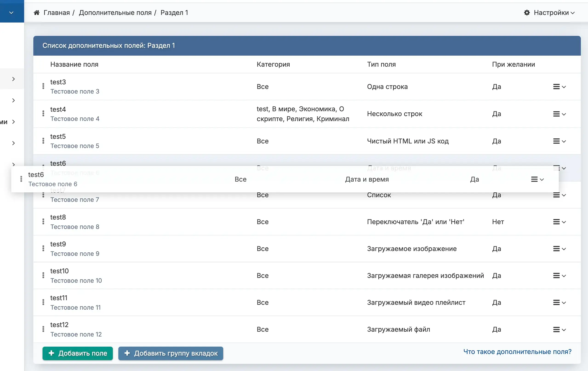Open the actions menu for test9

pyautogui.click(x=559, y=249)
